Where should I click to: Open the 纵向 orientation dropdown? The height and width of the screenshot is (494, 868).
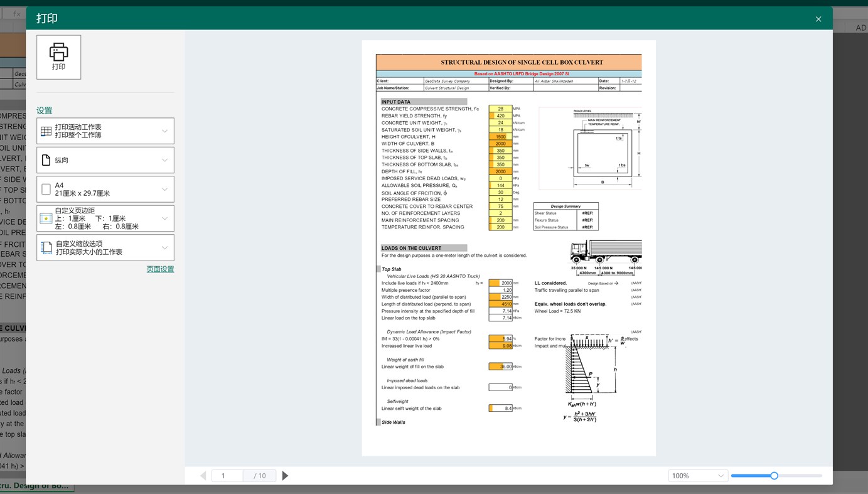163,159
